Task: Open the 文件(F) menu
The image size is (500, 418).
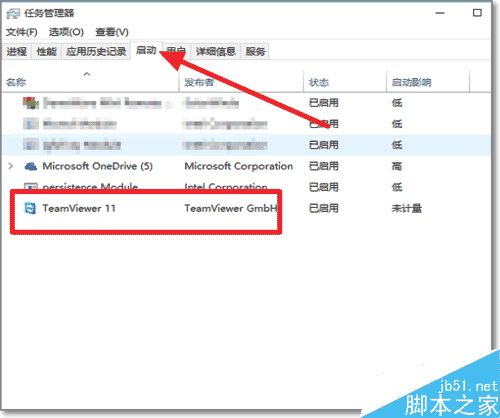Action: 22,32
